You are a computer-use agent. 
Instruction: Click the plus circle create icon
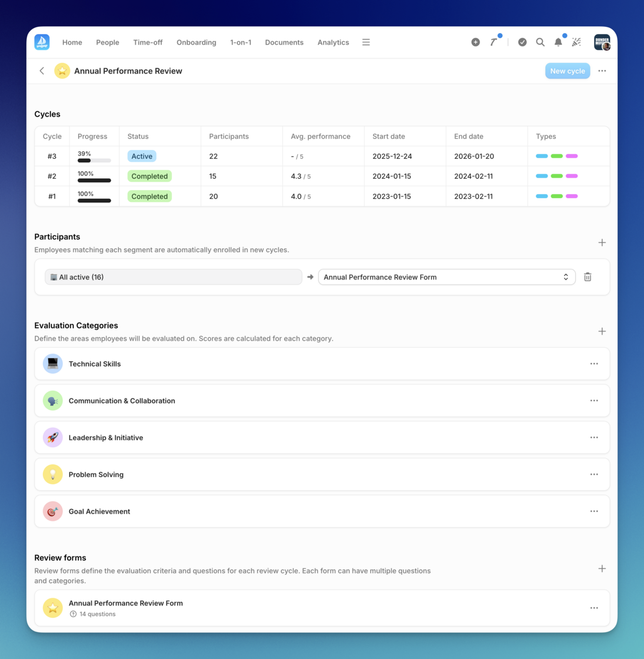475,42
